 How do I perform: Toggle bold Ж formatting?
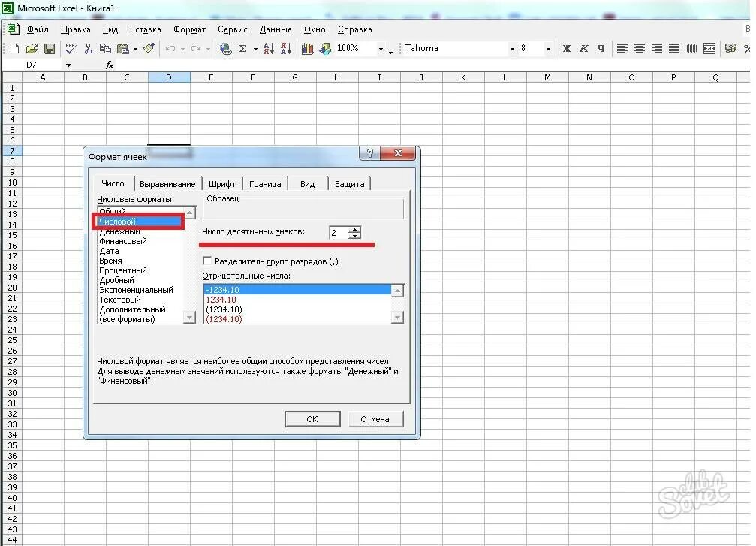point(567,48)
